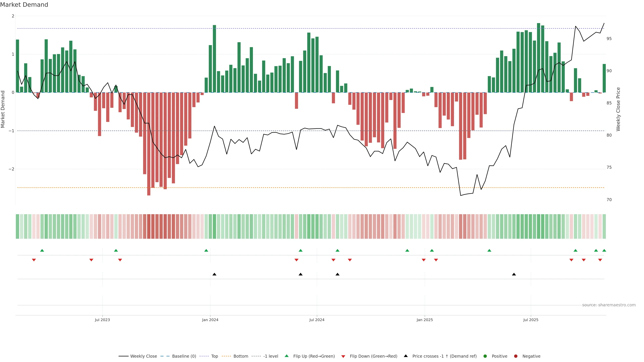Click the rightmost green flip-up marker
Screen dimensions: 644x362
tap(604, 250)
